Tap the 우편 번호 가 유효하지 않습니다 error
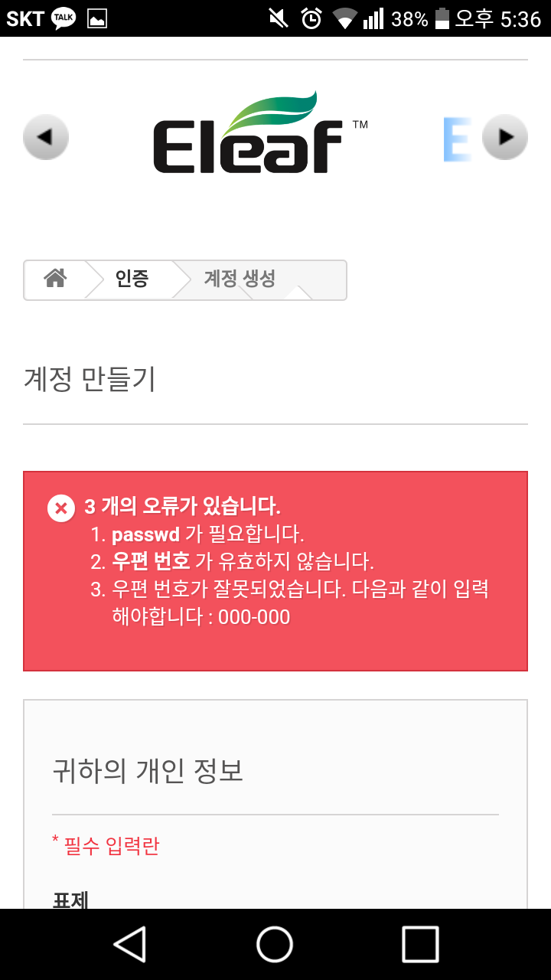551x980 pixels. [243, 561]
